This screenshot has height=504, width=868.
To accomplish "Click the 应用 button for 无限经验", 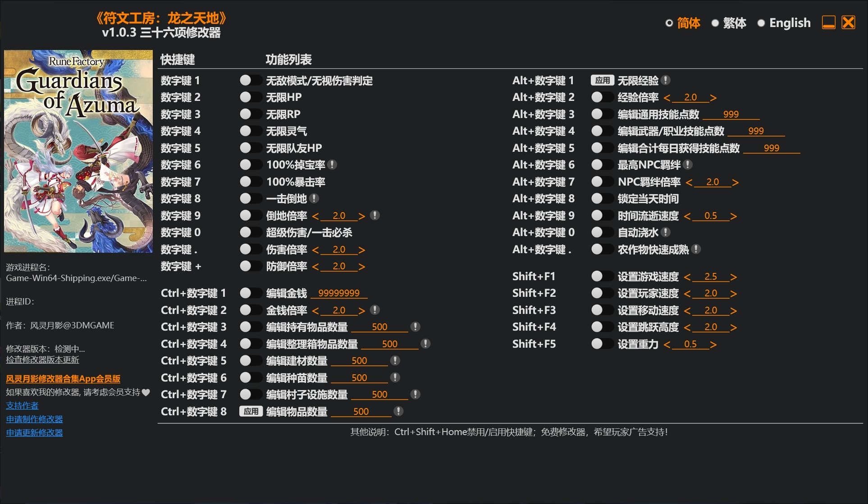I will click(603, 80).
